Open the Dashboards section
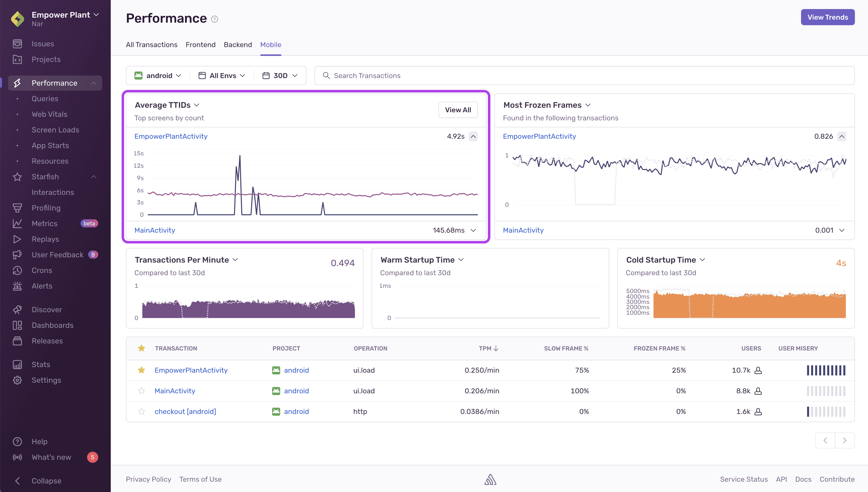868x492 pixels. click(x=52, y=325)
